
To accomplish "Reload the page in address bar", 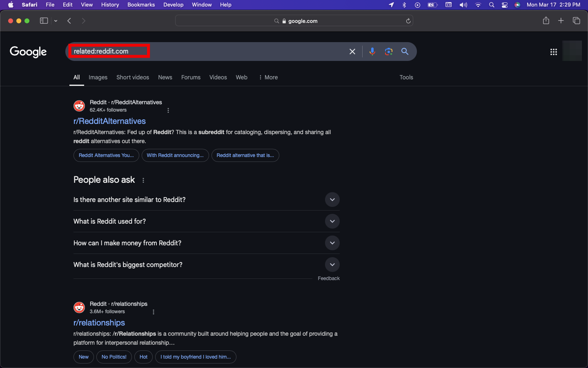I will tap(408, 21).
